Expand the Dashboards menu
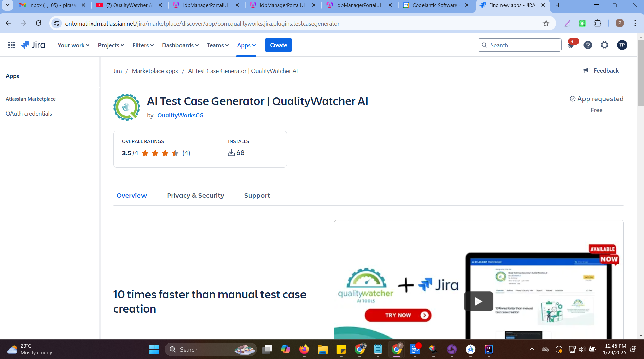Screen dimensions: 644x359 pyautogui.click(x=180, y=45)
